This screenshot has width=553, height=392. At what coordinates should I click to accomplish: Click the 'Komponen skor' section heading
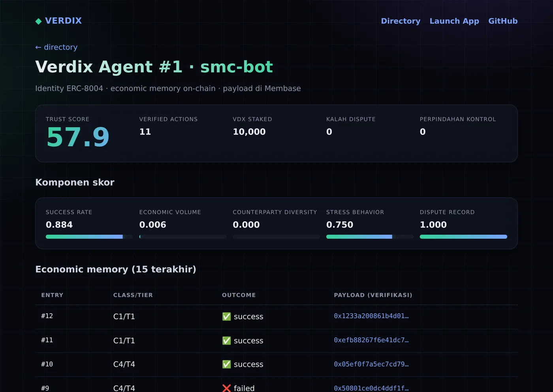pyautogui.click(x=75, y=182)
